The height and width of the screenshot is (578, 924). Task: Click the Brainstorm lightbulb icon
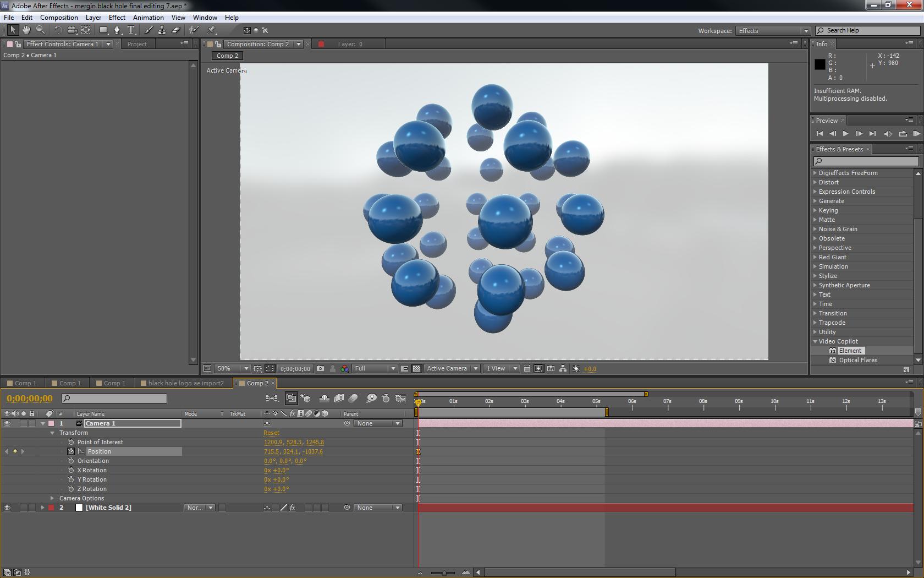pyautogui.click(x=371, y=398)
